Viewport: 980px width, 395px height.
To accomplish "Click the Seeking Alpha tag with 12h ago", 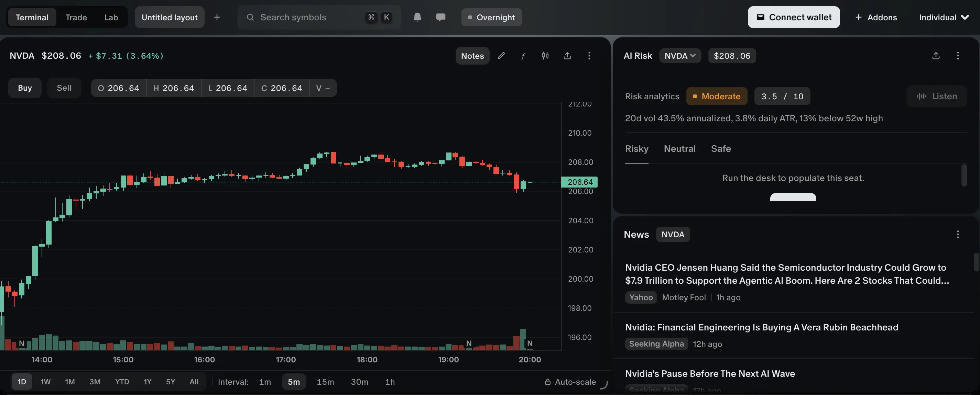I will 656,344.
